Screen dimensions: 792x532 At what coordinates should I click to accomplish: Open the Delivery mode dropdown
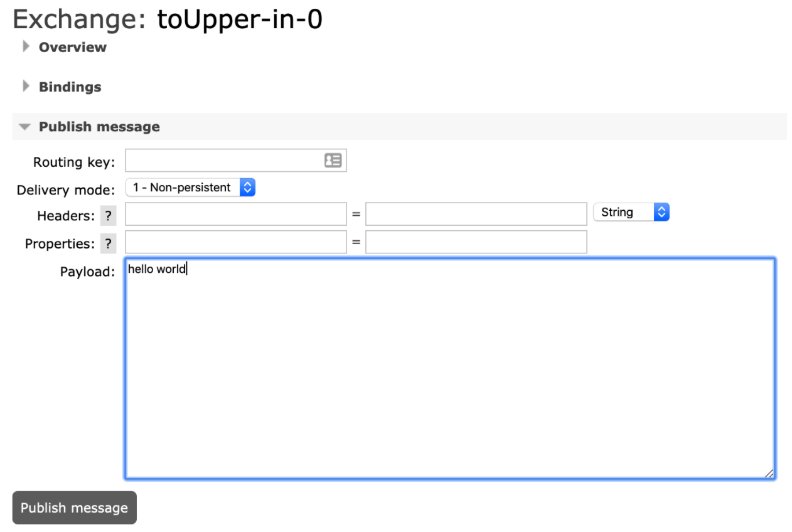tap(190, 188)
